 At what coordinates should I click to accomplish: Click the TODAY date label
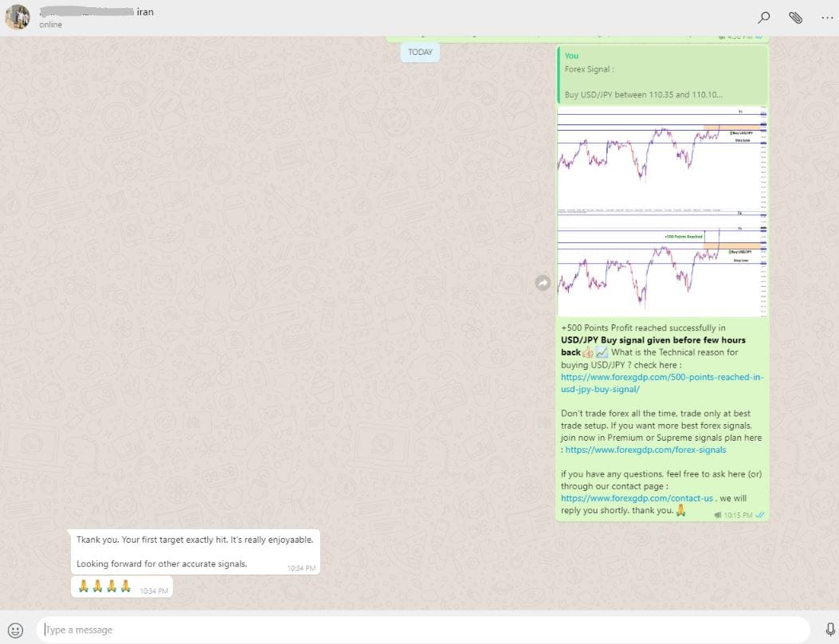tap(420, 52)
